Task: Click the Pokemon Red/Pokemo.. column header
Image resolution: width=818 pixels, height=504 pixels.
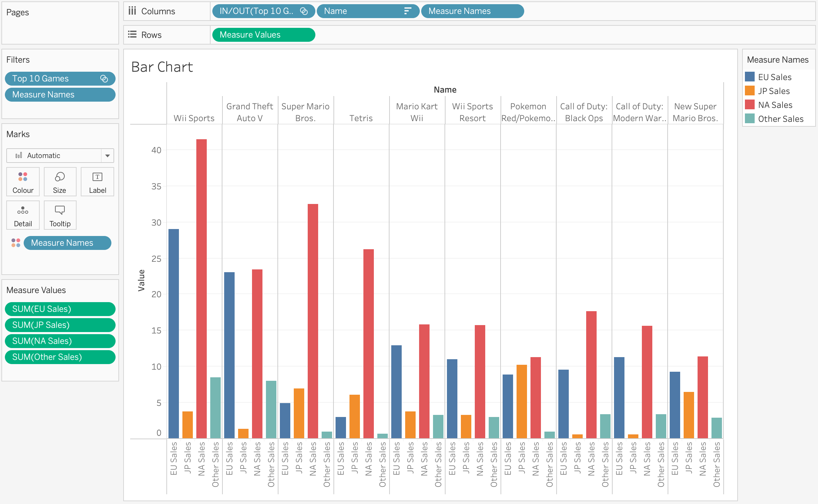Action: 528,112
